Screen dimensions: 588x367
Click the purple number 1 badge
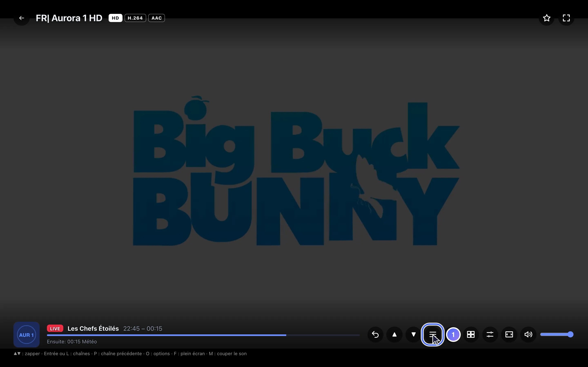[453, 334]
